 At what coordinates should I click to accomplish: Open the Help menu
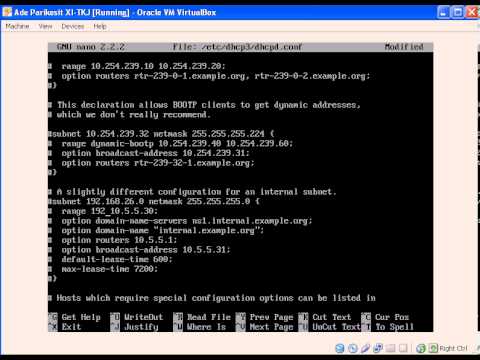(100, 26)
